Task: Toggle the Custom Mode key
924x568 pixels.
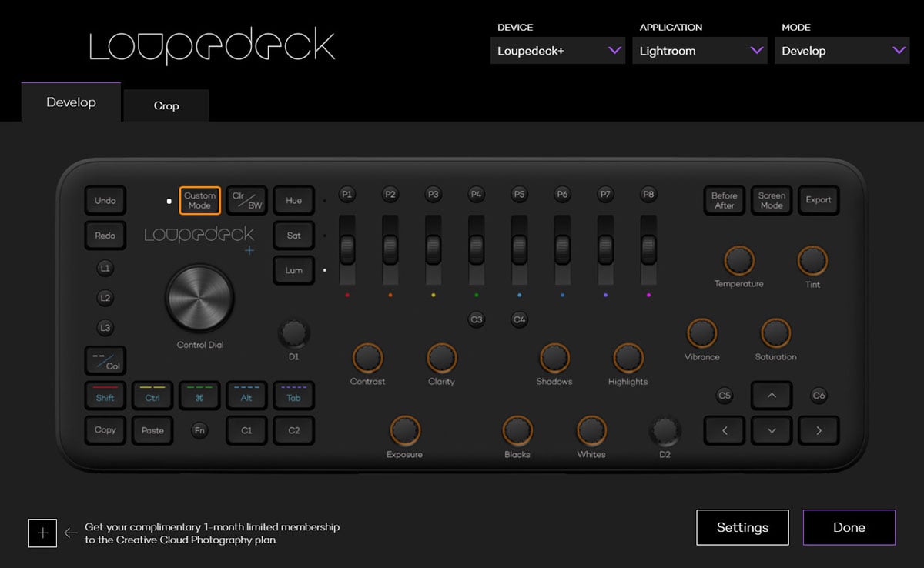Action: tap(199, 200)
